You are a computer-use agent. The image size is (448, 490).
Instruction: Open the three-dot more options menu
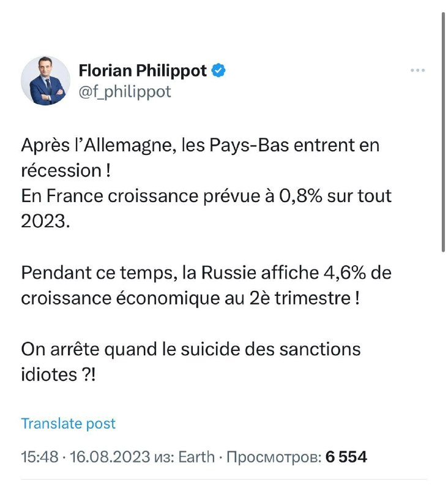pos(417,70)
